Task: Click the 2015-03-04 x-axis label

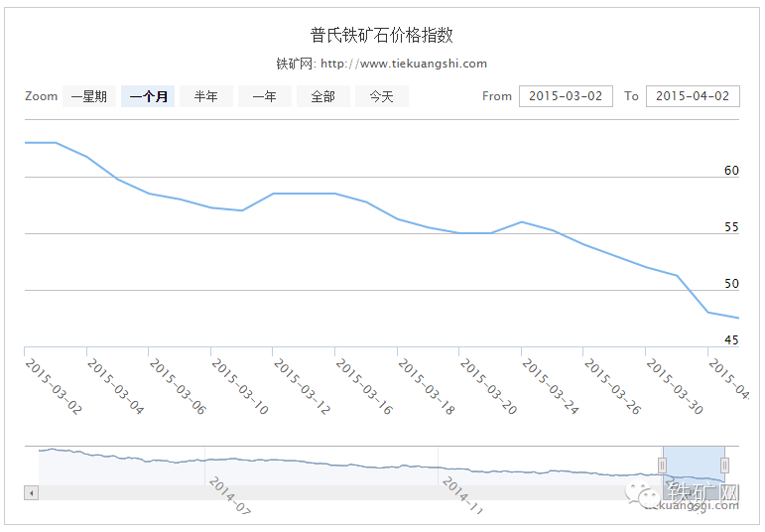Action: (115, 386)
